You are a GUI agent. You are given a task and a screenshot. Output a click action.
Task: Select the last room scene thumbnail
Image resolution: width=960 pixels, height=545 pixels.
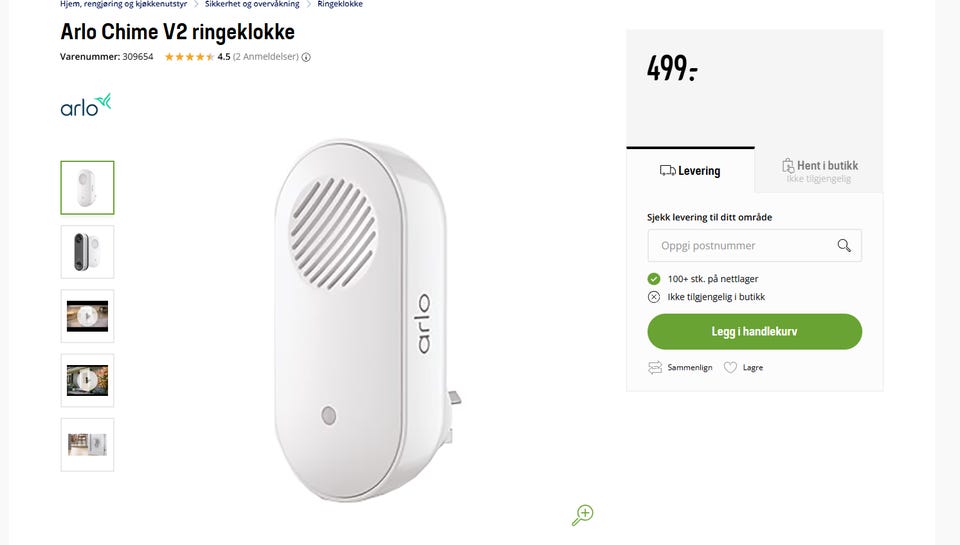tap(87, 445)
